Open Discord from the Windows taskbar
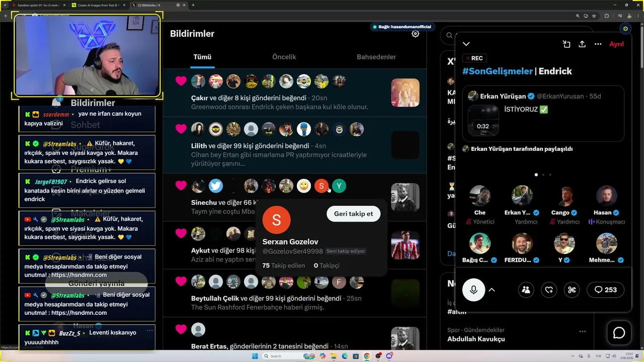The image size is (644, 362). click(x=389, y=356)
